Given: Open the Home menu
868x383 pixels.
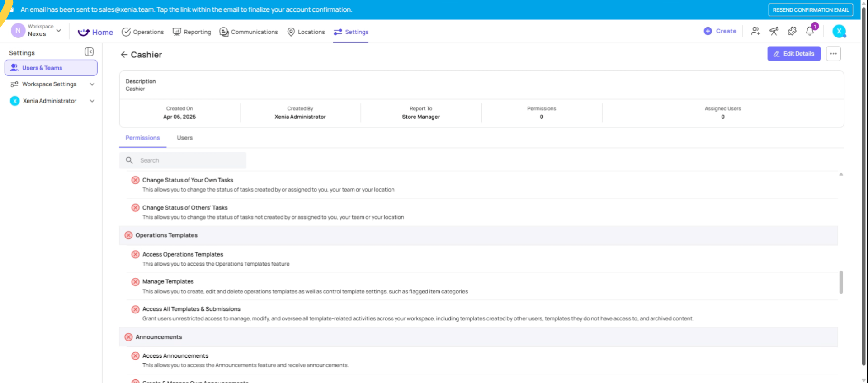Looking at the screenshot, I should coord(95,32).
